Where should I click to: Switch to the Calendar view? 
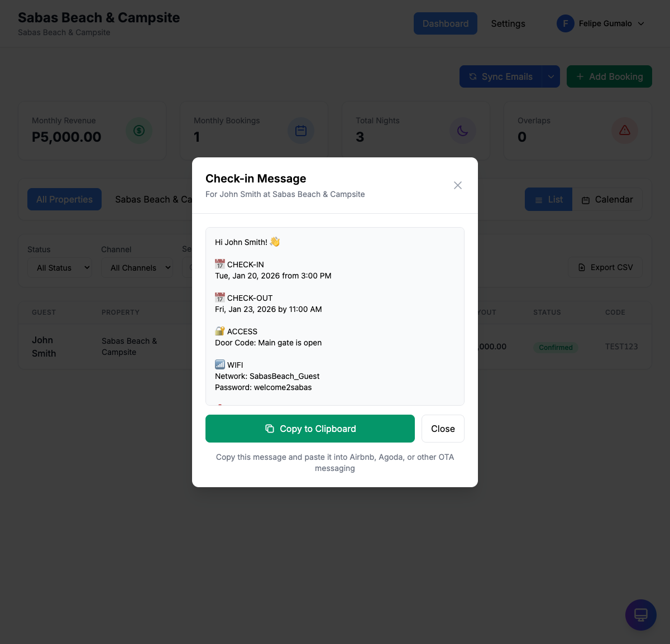coord(607,200)
